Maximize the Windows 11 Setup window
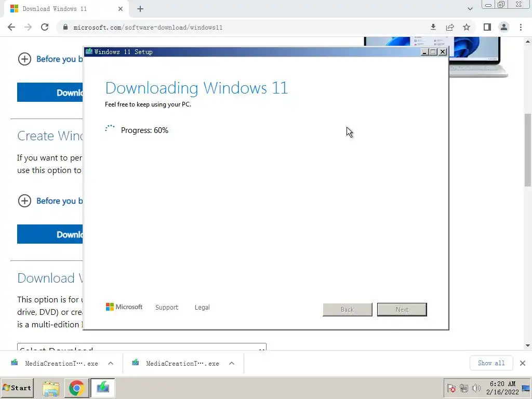The width and height of the screenshot is (532, 399). [433, 52]
